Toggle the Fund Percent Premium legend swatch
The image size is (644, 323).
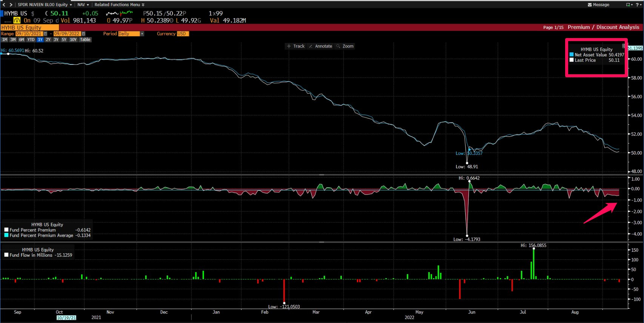point(6,230)
